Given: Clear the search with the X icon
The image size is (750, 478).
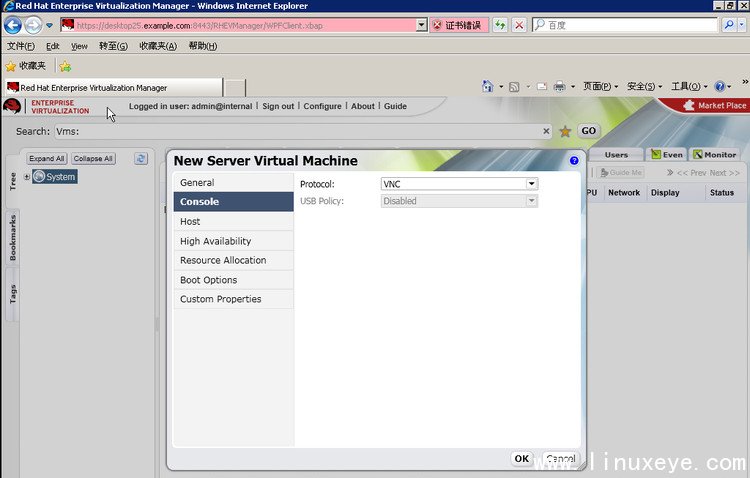Looking at the screenshot, I should point(546,131).
